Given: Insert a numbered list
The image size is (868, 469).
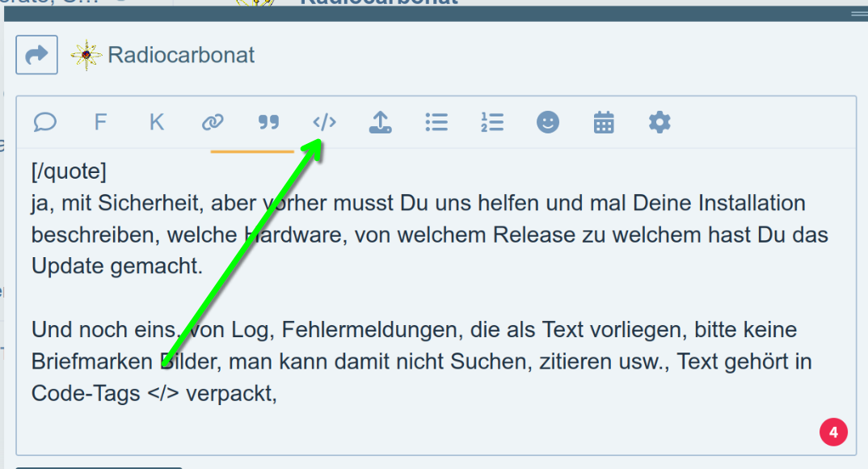Looking at the screenshot, I should point(492,122).
